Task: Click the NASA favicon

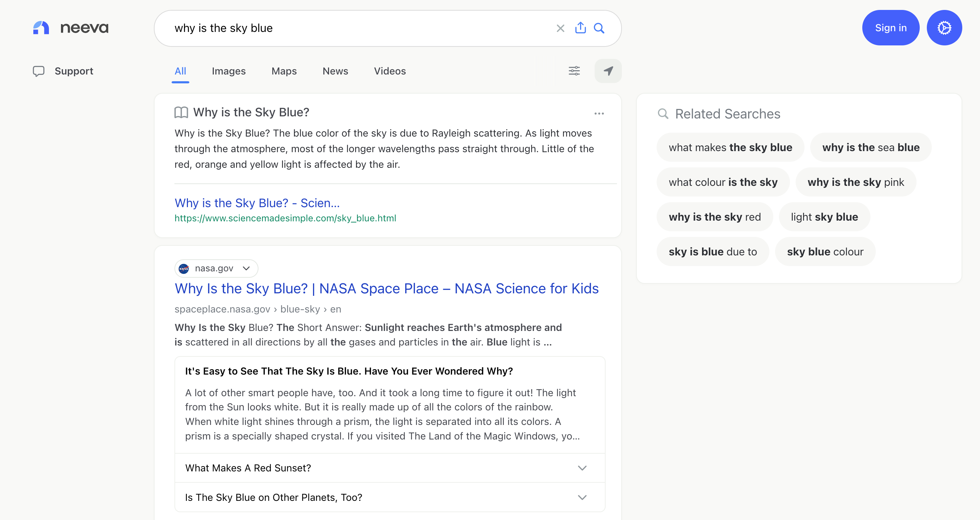Action: coord(184,269)
